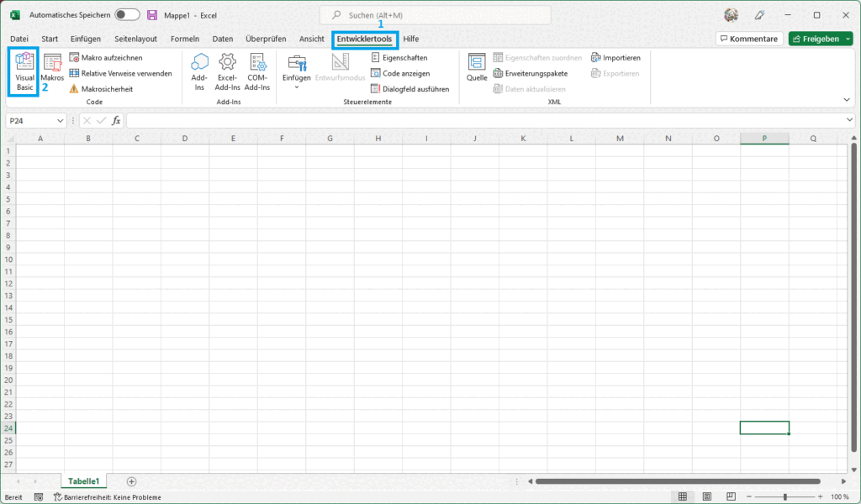Click the scroll right arrow
Image resolution: width=861 pixels, height=504 pixels.
pos(843,481)
